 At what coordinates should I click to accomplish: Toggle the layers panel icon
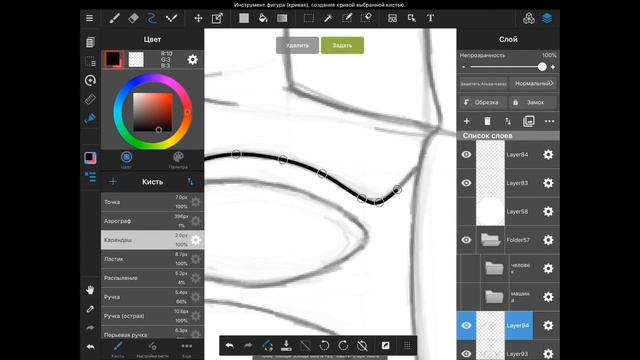tap(547, 18)
